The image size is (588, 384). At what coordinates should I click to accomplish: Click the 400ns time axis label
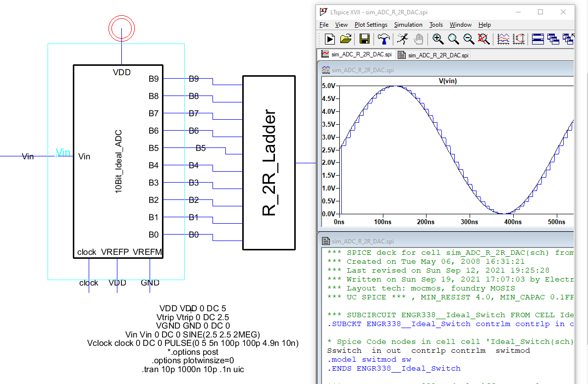click(513, 222)
